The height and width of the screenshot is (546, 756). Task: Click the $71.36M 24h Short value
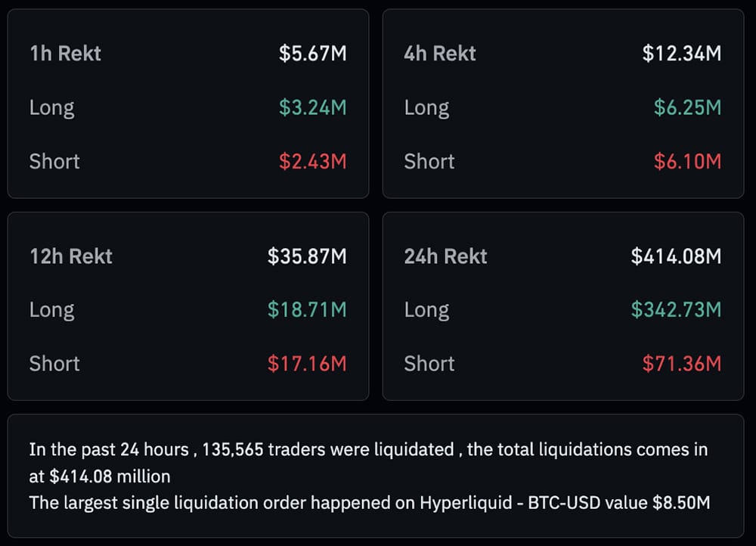coord(688,364)
